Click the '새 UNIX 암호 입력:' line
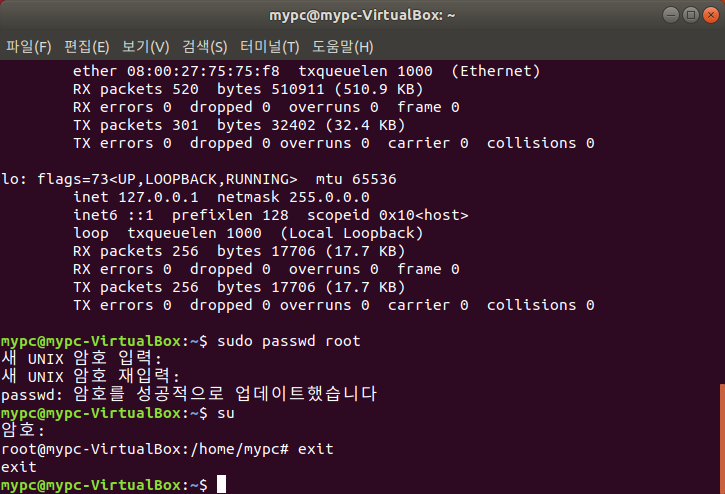This screenshot has width=725, height=494. tap(81, 358)
